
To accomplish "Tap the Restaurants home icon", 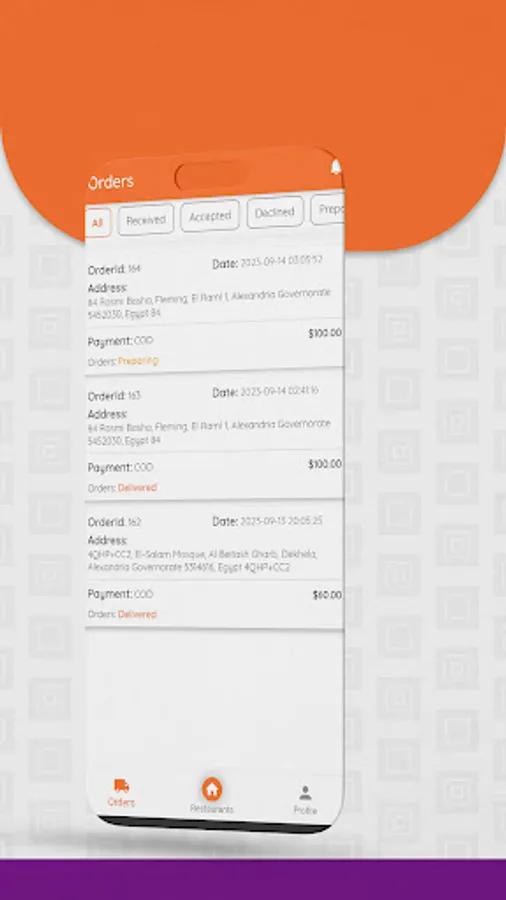I will (x=212, y=789).
